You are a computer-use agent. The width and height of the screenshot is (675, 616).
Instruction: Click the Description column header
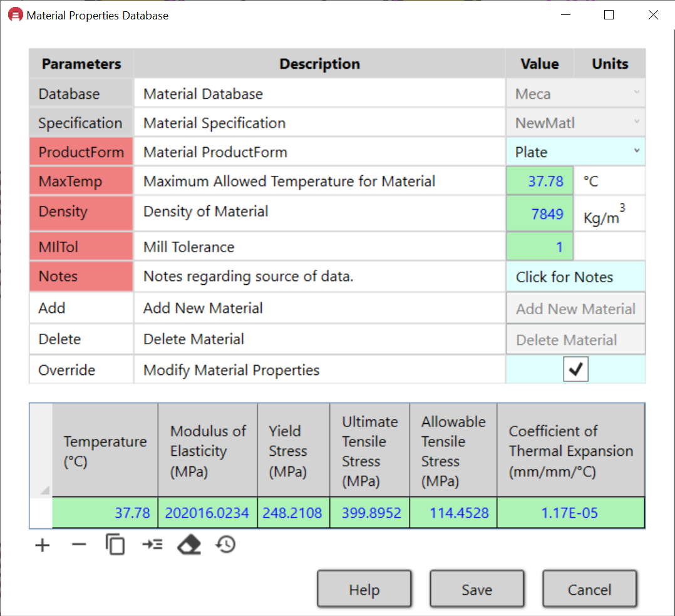click(x=319, y=64)
